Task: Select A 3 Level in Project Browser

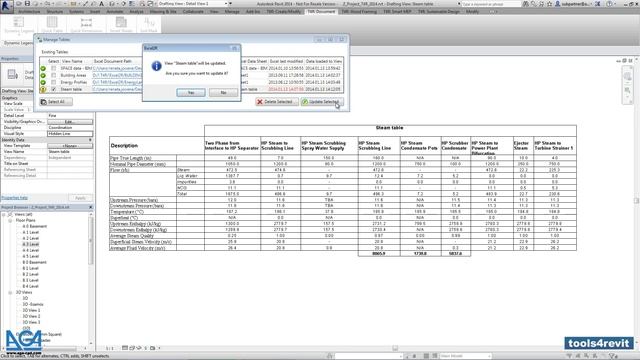Action: [x=31, y=244]
